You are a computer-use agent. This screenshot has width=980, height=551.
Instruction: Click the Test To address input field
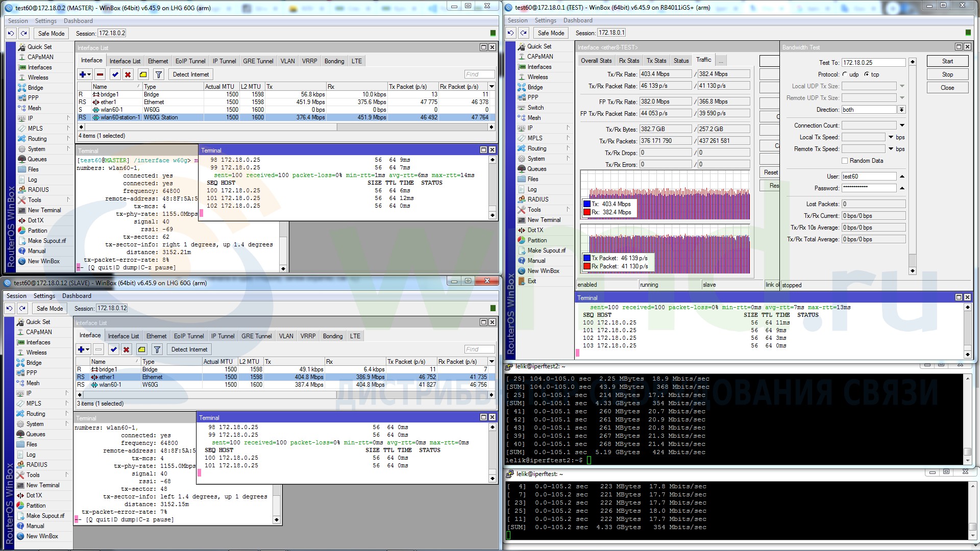(873, 63)
